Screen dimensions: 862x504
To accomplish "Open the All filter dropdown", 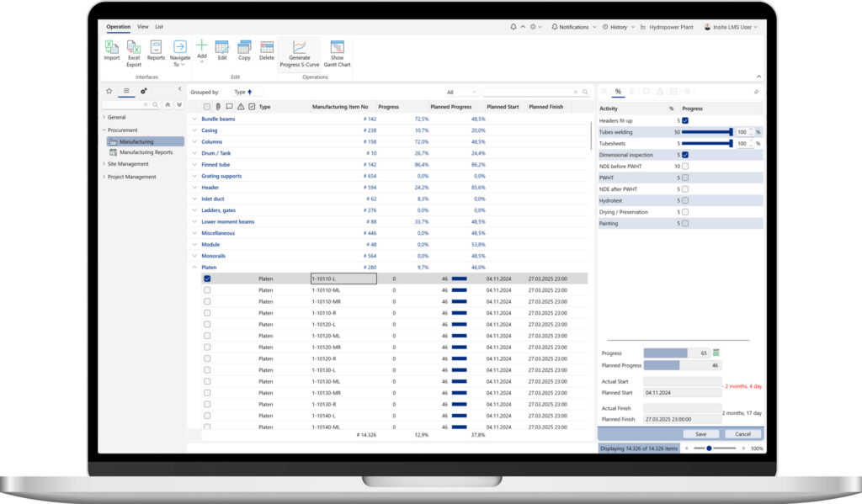I will click(460, 92).
